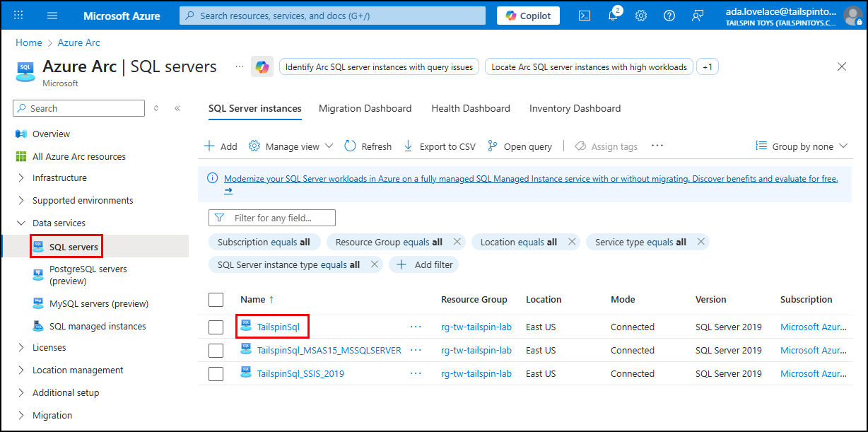Click the filter for any field input
The image size is (868, 432).
279,217
